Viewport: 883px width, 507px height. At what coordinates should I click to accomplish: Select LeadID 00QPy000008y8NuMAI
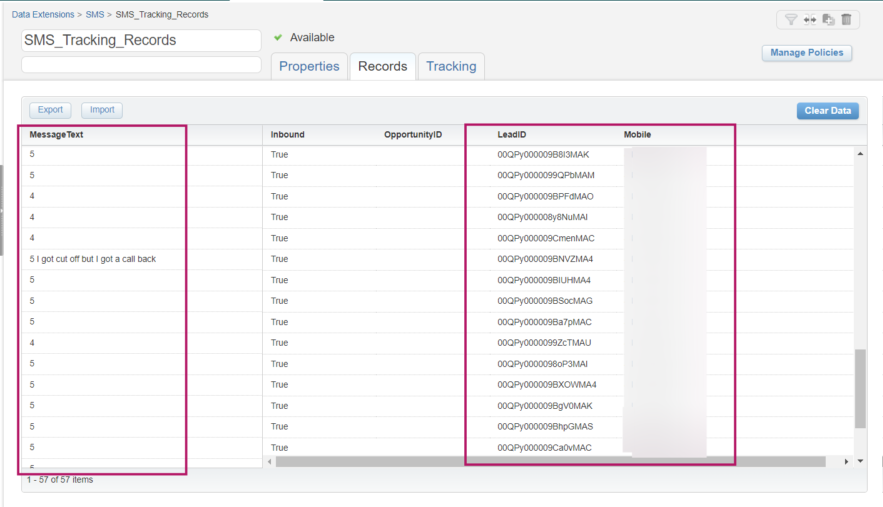542,217
